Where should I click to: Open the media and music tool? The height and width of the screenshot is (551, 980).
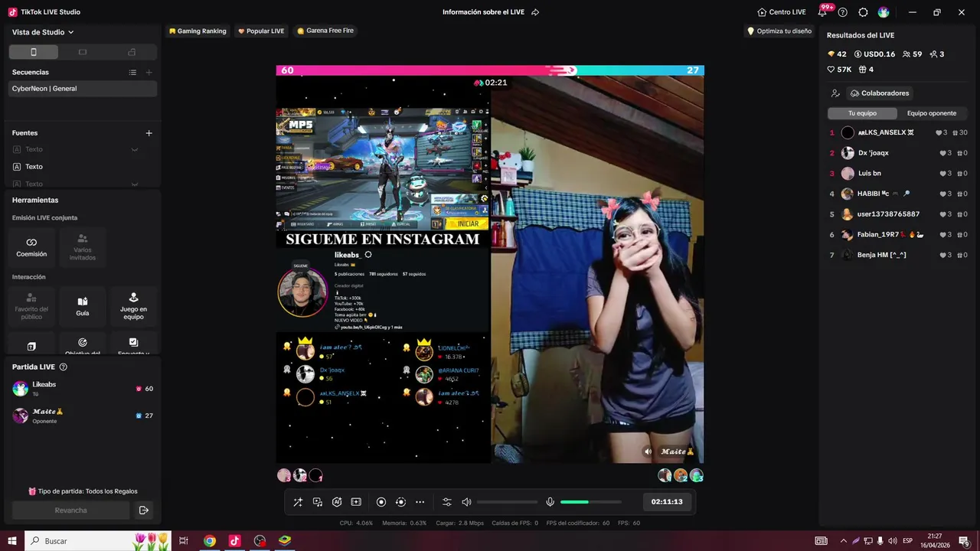[x=318, y=502]
